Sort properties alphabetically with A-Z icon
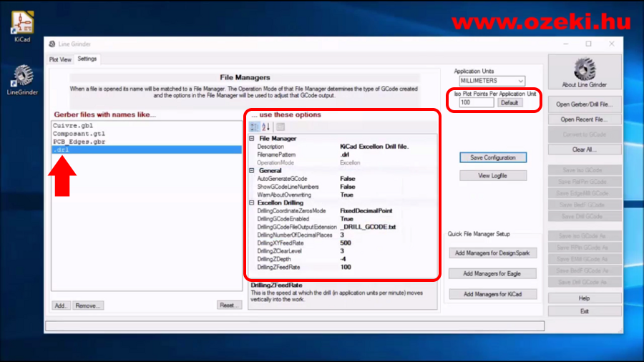This screenshot has height=362, width=644. 266,127
